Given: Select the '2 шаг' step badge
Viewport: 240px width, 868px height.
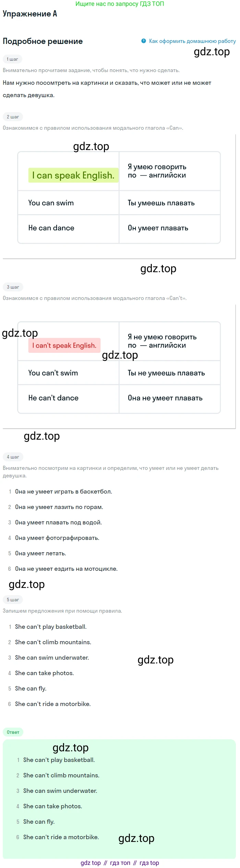Looking at the screenshot, I should click(x=13, y=117).
